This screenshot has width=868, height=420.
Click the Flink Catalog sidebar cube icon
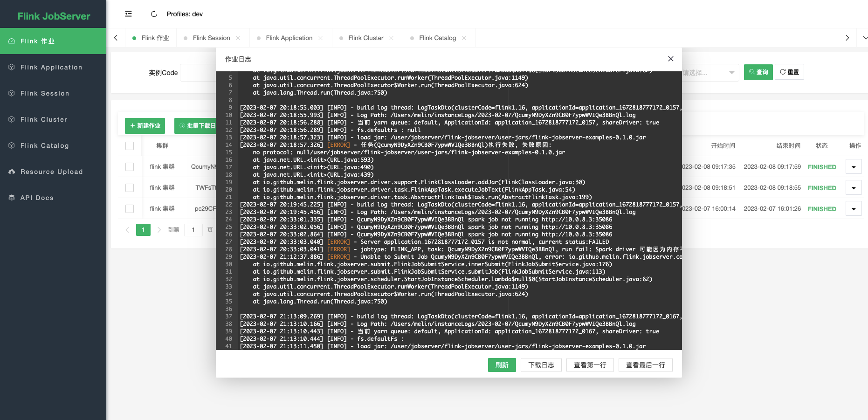[12, 145]
